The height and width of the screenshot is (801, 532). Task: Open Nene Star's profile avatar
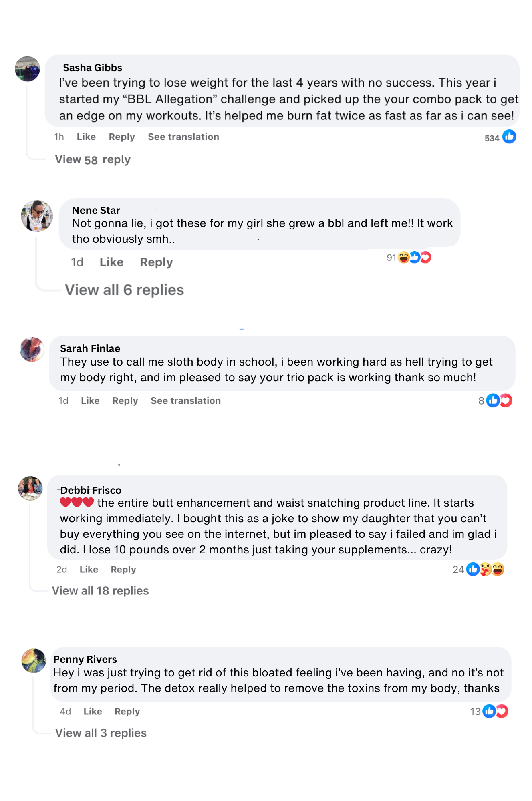tap(37, 216)
